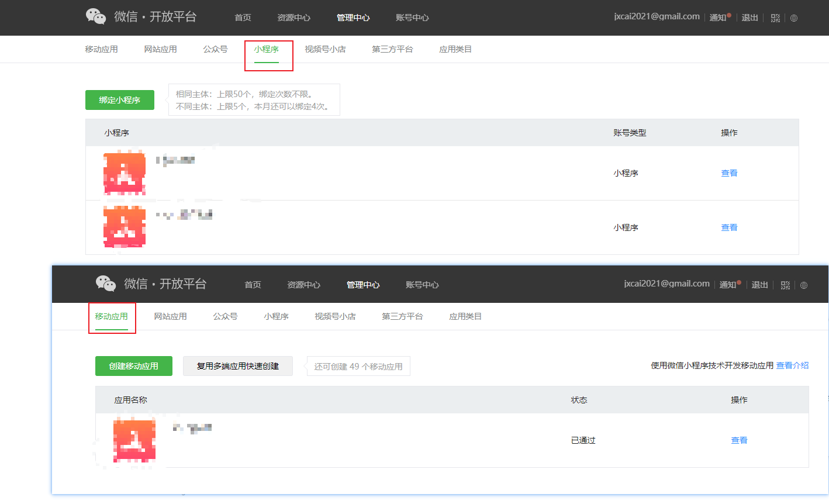Go to 首页 in the upper window

243,18
